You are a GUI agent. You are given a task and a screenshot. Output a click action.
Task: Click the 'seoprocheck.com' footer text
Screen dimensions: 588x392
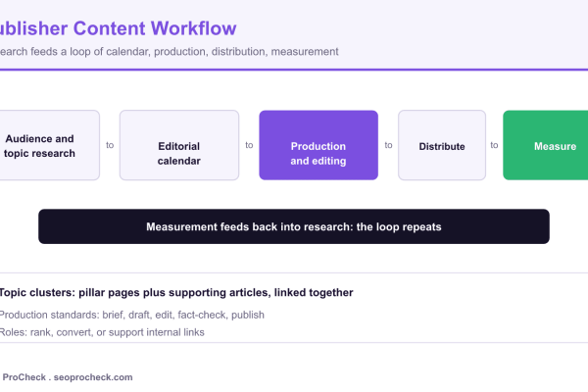point(93,377)
